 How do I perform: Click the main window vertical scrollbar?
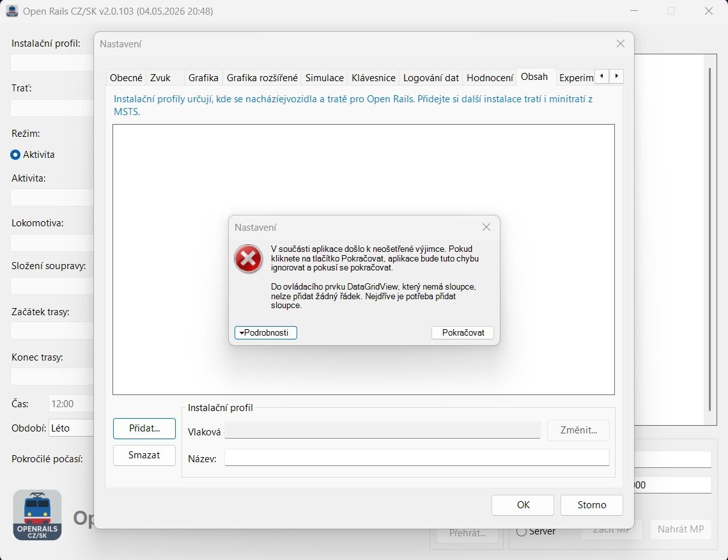point(709,239)
